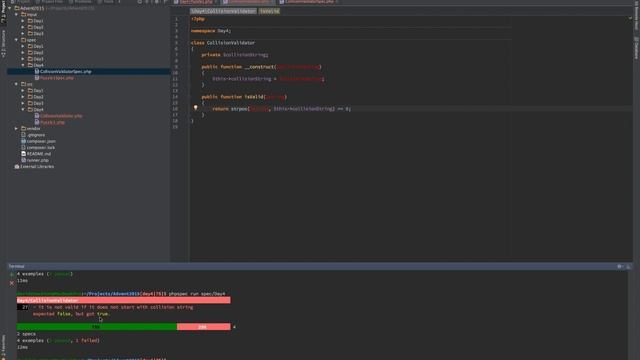Click the '2 specs' terminal line
The height and width of the screenshot is (360, 640).
(27, 334)
